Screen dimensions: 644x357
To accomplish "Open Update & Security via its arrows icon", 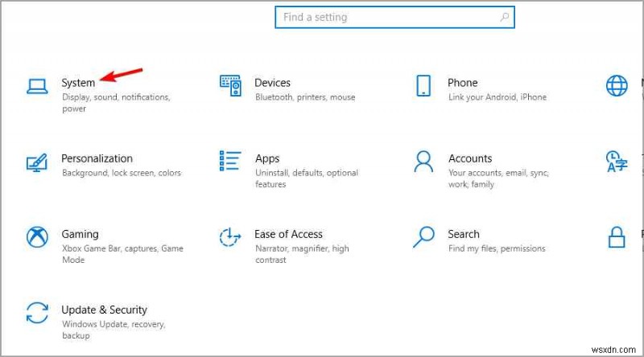I will [37, 314].
